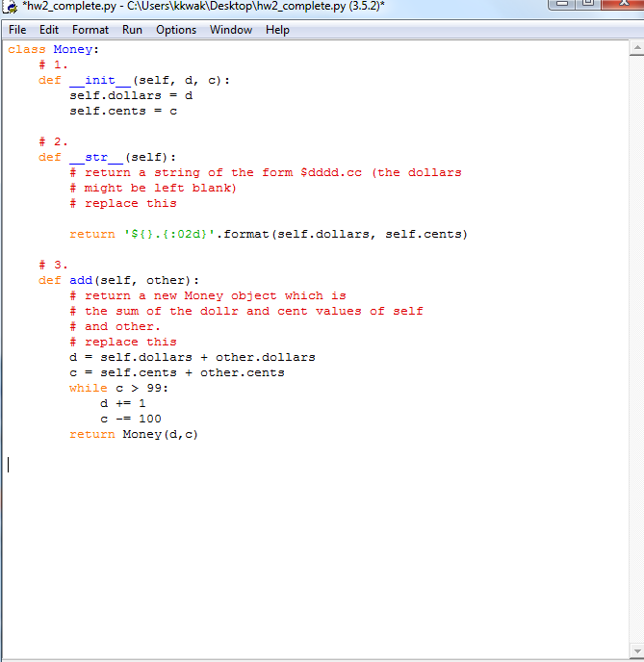Open the Edit menu

click(49, 30)
